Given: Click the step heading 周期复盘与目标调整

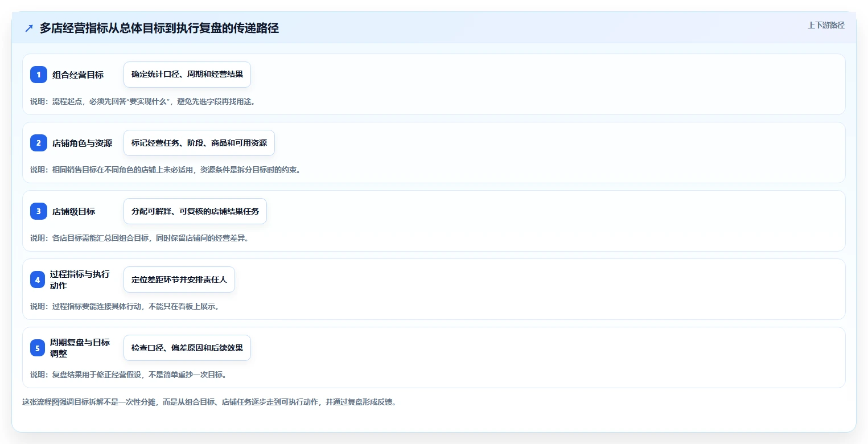Looking at the screenshot, I should 80,348.
